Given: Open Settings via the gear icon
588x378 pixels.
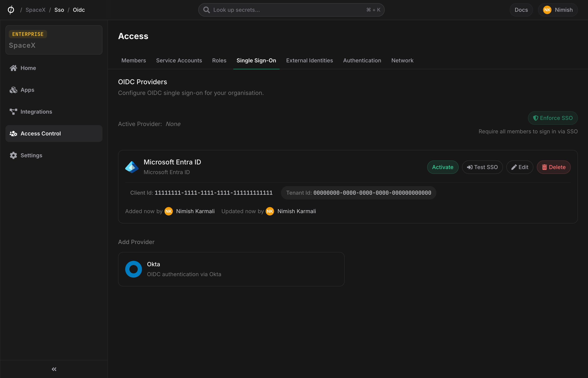Looking at the screenshot, I should point(13,155).
